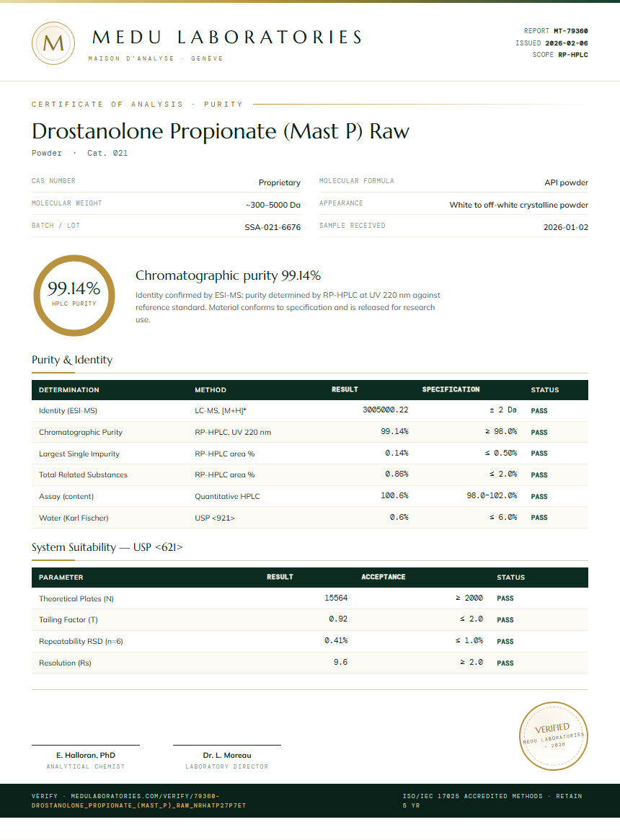The image size is (620, 840).
Task: Select the RP-HPLC, UV 220 nm method cell
Action: coord(233,433)
